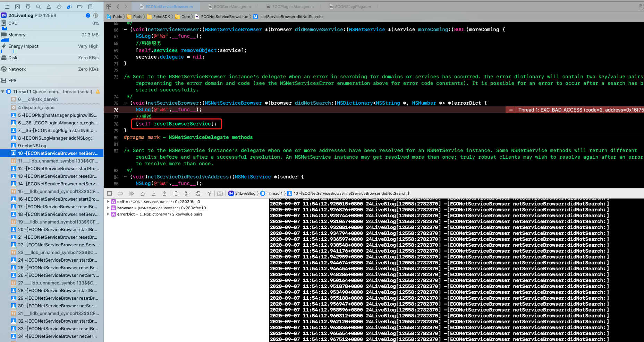Image resolution: width=644 pixels, height=342 pixels.
Task: Click line number 76 in gutter
Action: (x=116, y=110)
